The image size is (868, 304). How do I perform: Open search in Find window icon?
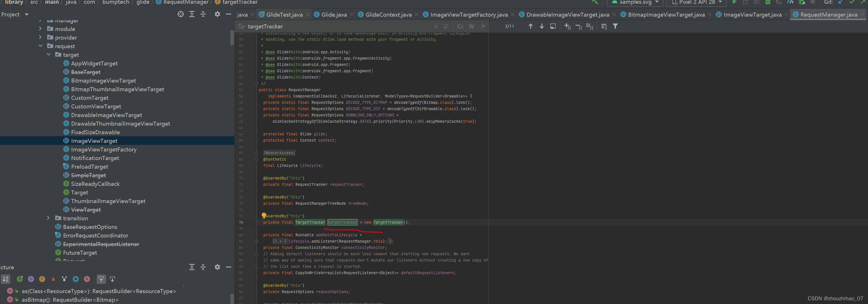(x=604, y=26)
